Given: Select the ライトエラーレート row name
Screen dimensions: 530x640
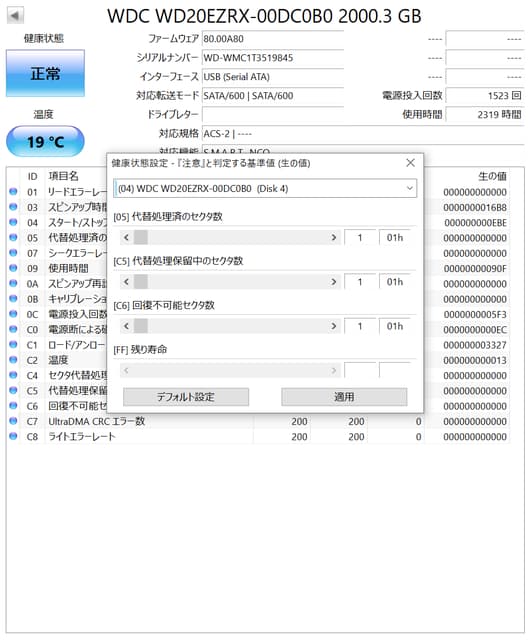Looking at the screenshot, I should [x=82, y=436].
